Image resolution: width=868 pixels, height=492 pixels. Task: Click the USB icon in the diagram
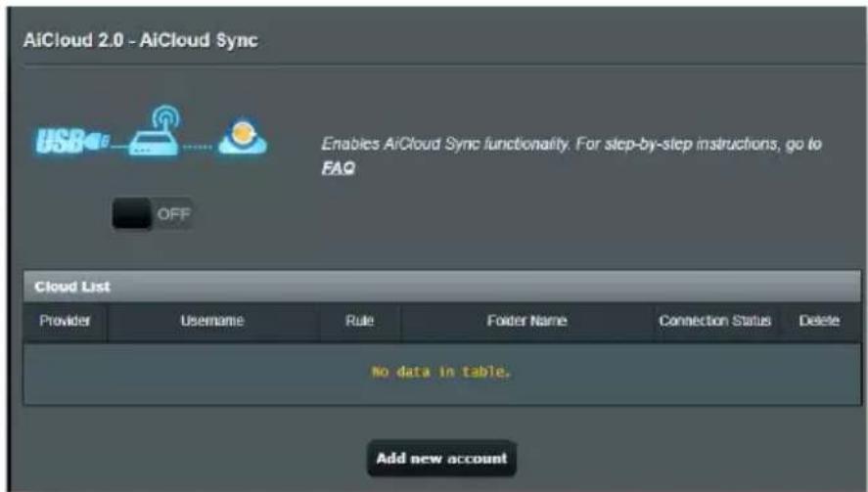[72, 141]
